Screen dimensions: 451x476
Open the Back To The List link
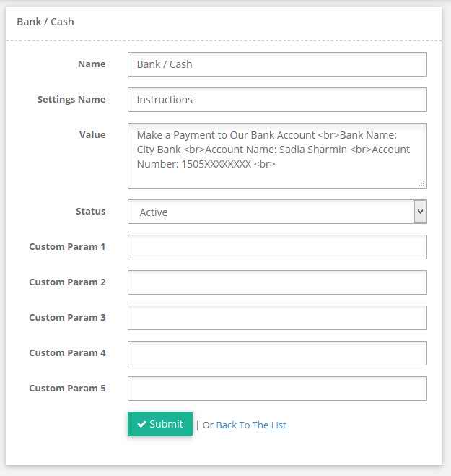coord(251,425)
